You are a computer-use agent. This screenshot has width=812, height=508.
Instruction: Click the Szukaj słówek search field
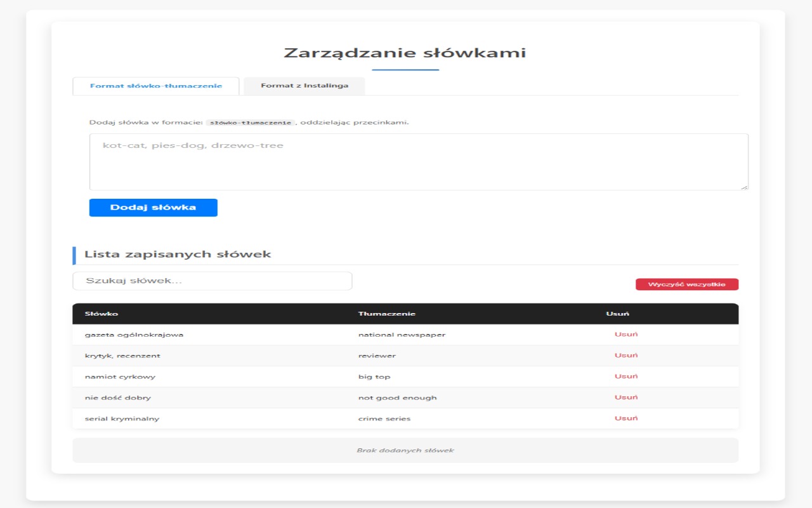(212, 280)
